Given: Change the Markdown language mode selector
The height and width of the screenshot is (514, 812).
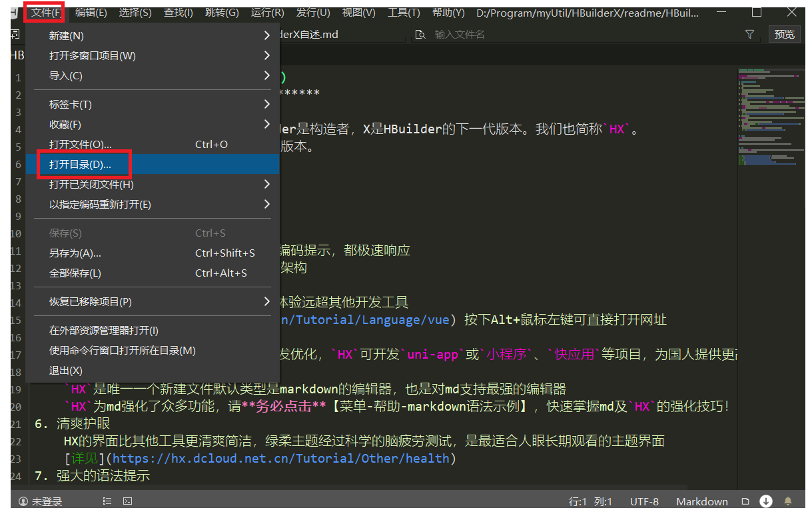Looking at the screenshot, I should point(702,501).
